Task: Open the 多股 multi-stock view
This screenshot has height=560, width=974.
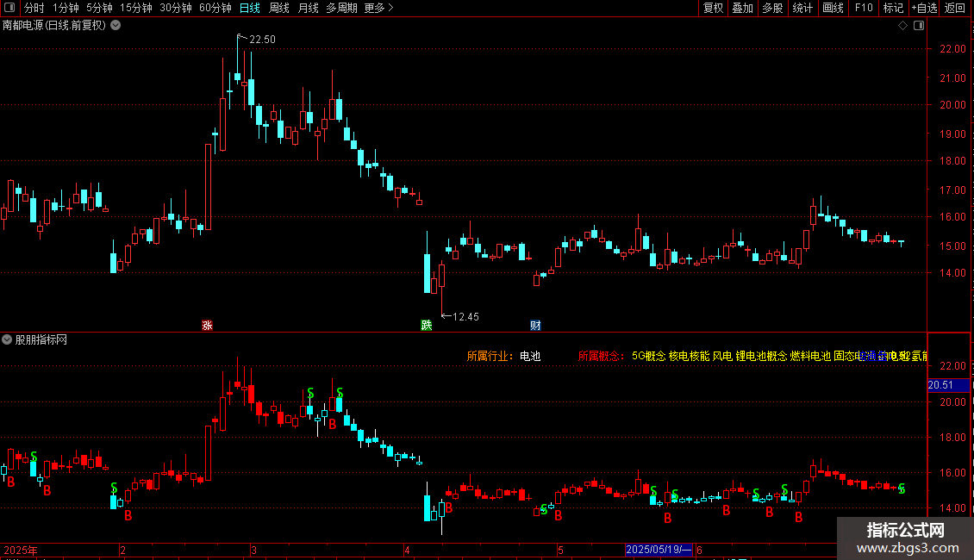Action: (x=772, y=8)
